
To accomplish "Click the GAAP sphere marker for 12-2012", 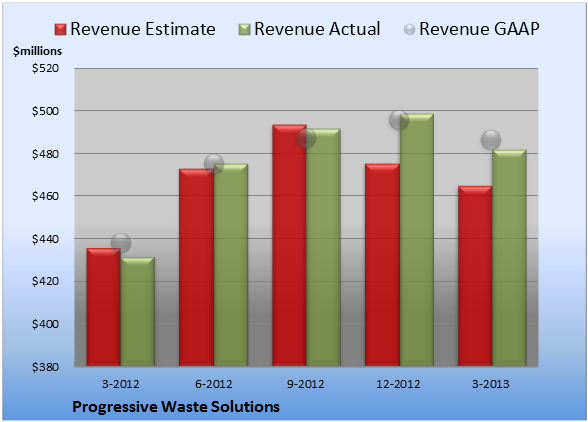I will pos(399,120).
